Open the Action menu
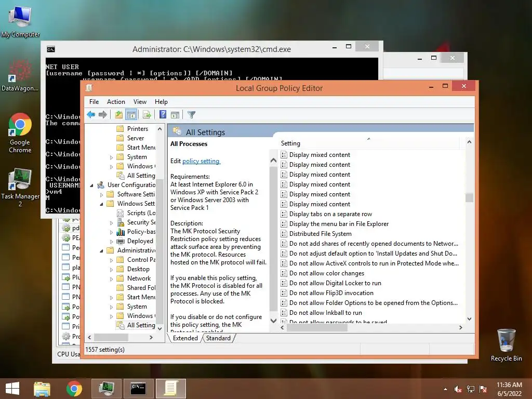The height and width of the screenshot is (399, 532). (x=116, y=102)
